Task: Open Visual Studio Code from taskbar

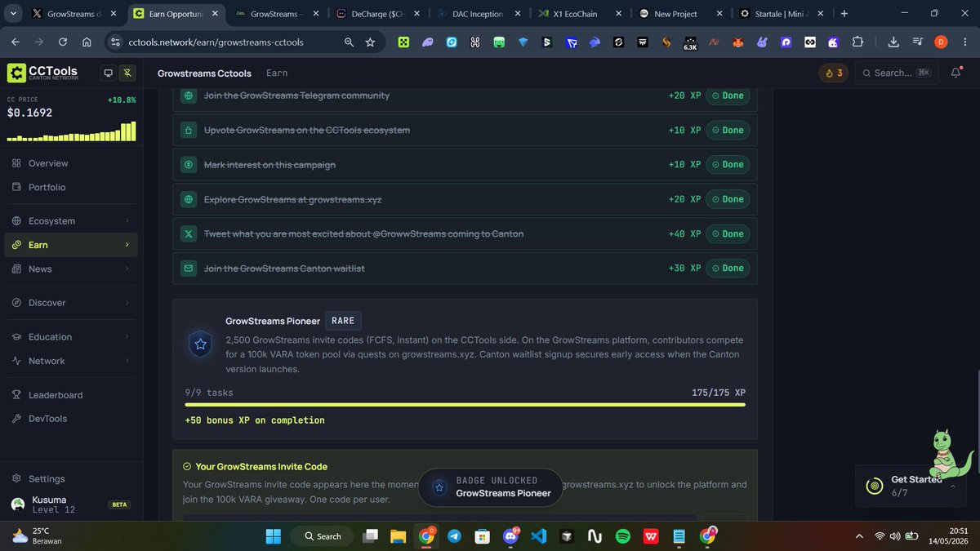Action: [x=537, y=536]
